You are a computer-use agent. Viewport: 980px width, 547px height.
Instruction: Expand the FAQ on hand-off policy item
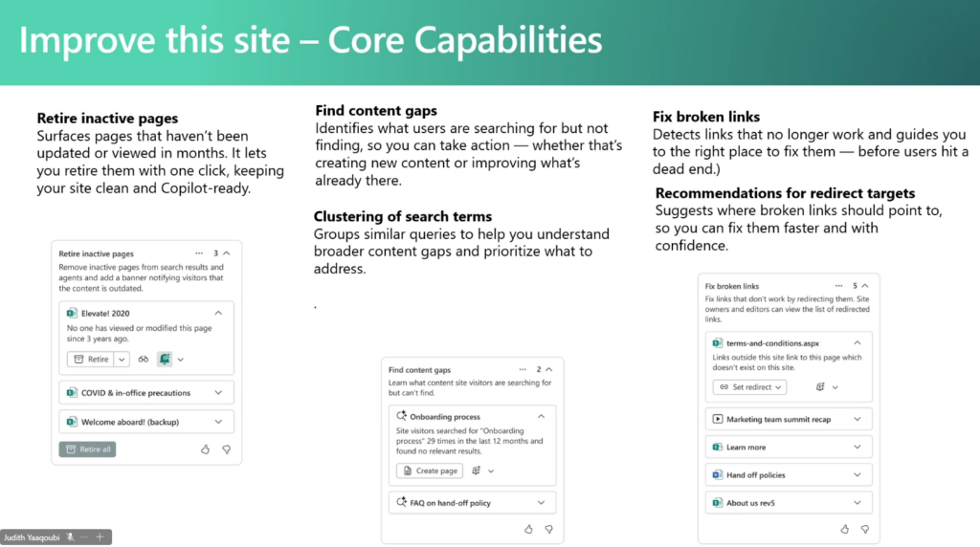coord(541,502)
